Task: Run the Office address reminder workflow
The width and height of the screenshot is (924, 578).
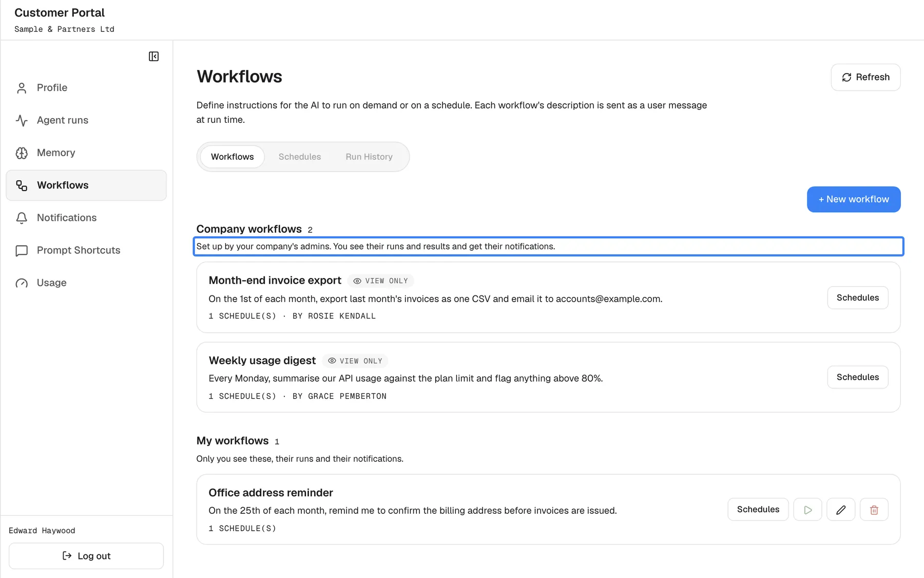Action: point(807,509)
